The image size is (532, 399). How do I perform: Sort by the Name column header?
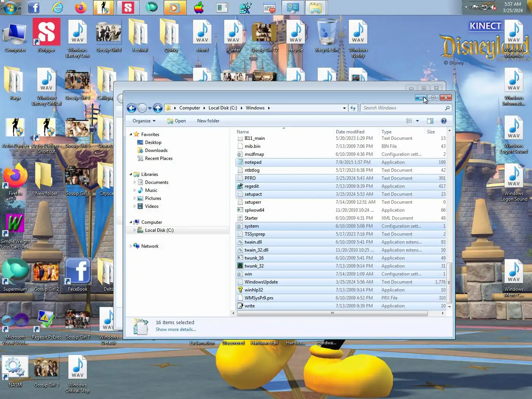pyautogui.click(x=284, y=131)
